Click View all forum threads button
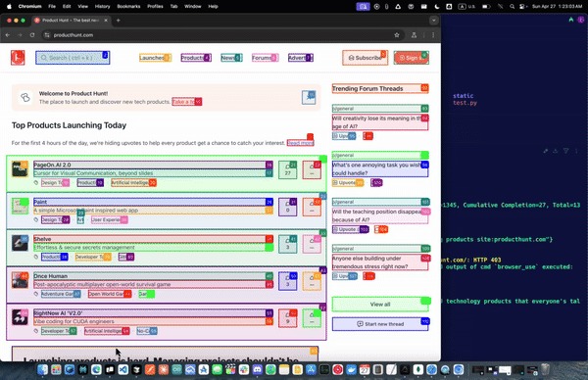The image size is (588, 380). [380, 305]
